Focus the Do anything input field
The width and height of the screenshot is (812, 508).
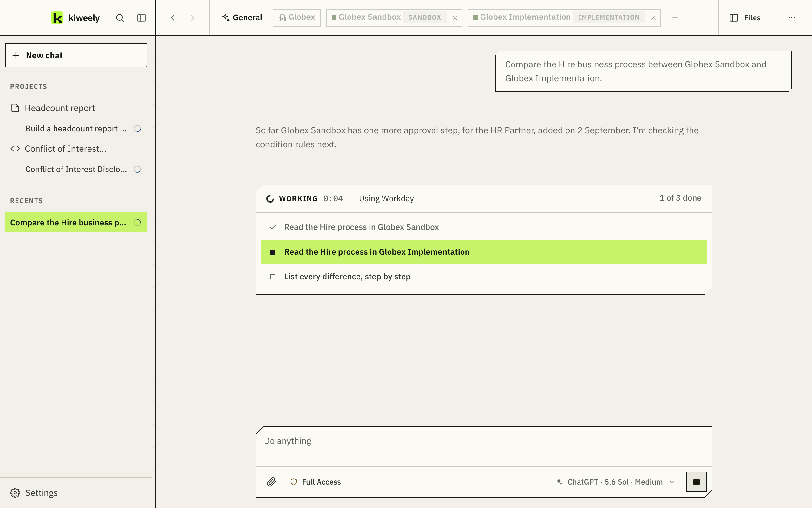click(x=484, y=446)
